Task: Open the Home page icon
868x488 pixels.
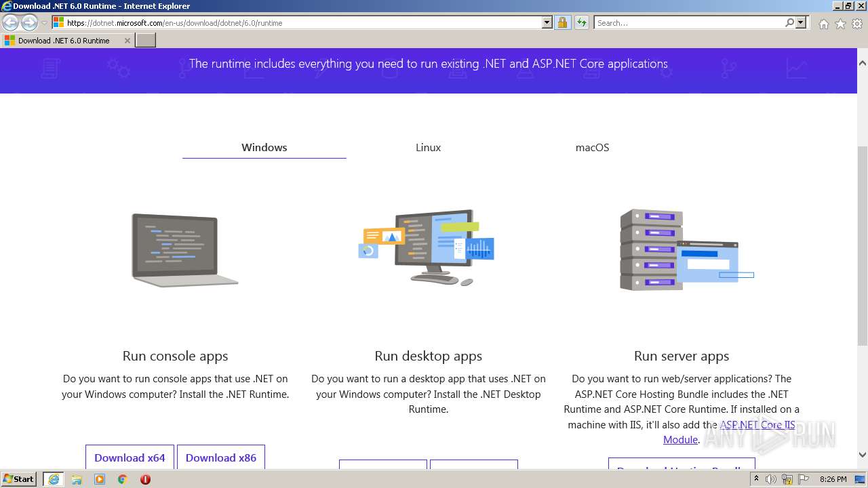Action: click(823, 24)
